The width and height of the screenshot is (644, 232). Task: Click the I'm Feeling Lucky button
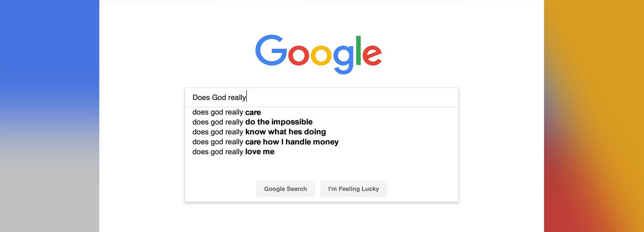(354, 189)
